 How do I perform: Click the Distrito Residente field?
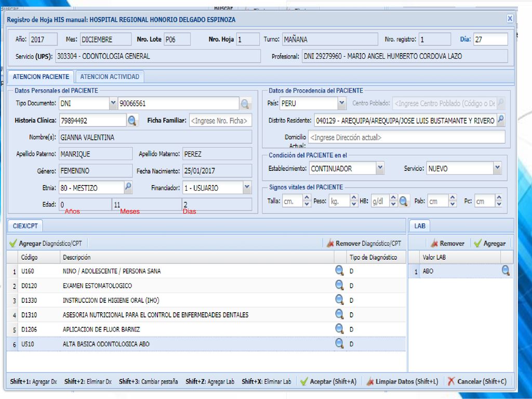pos(405,121)
